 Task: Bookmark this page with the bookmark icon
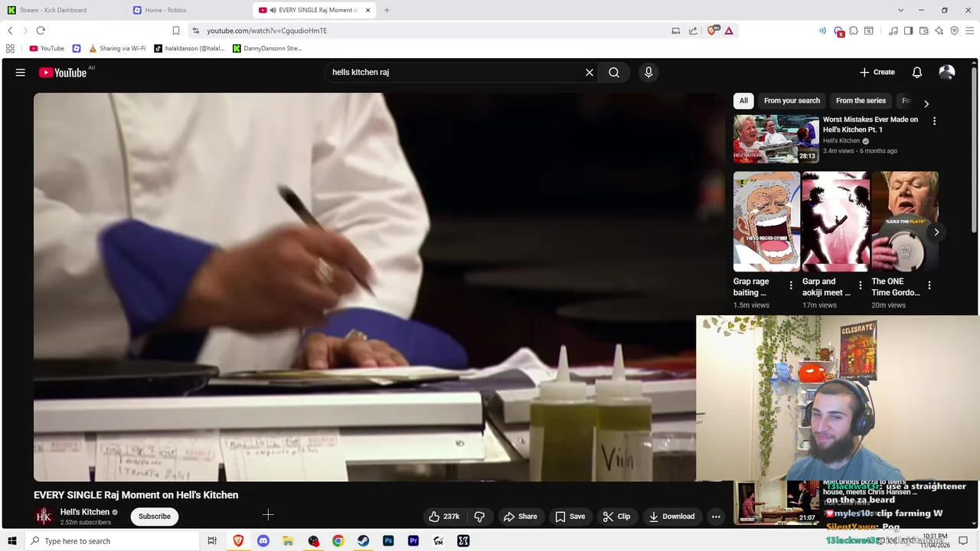pyautogui.click(x=176, y=31)
